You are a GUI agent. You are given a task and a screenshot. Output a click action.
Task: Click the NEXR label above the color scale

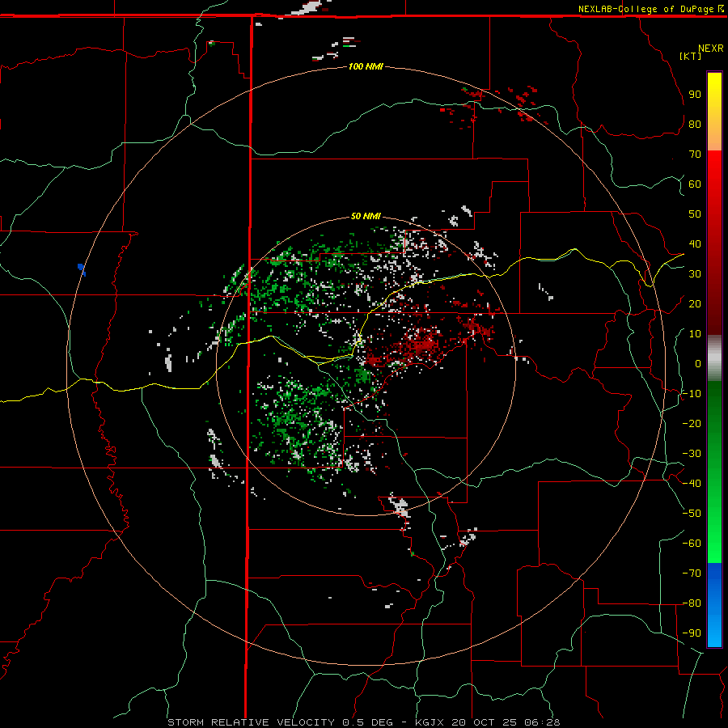click(710, 48)
